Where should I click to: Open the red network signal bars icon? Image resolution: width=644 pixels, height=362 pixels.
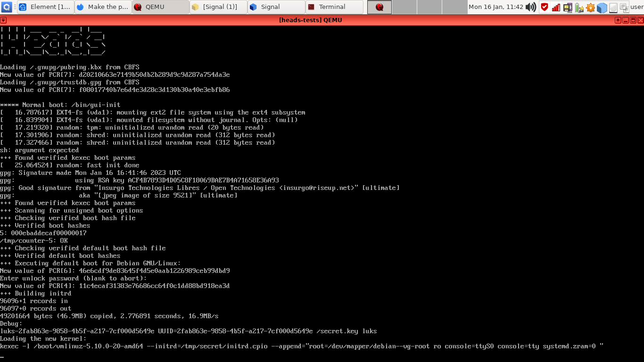point(556,7)
